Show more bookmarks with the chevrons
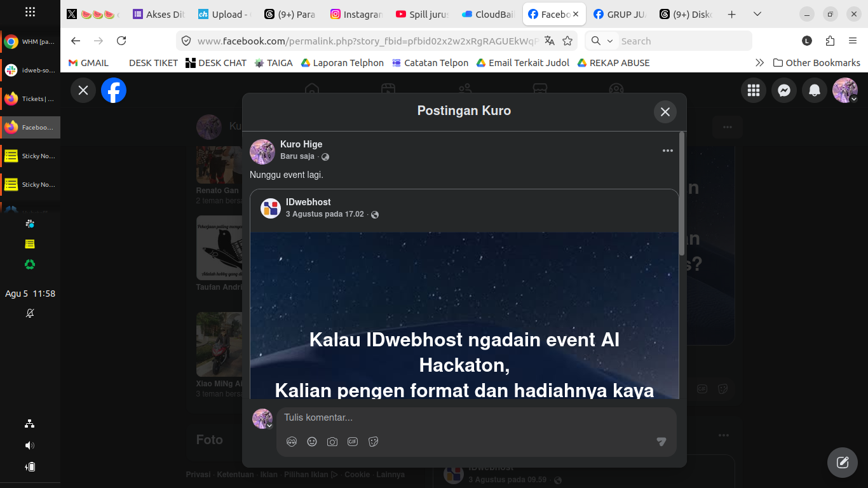868x488 pixels. [759, 63]
